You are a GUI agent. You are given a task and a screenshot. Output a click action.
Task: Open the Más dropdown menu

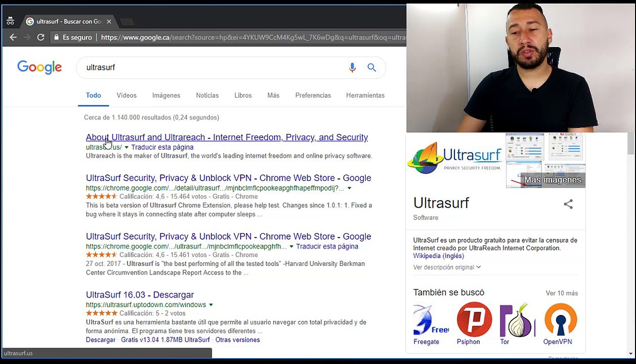pyautogui.click(x=274, y=95)
